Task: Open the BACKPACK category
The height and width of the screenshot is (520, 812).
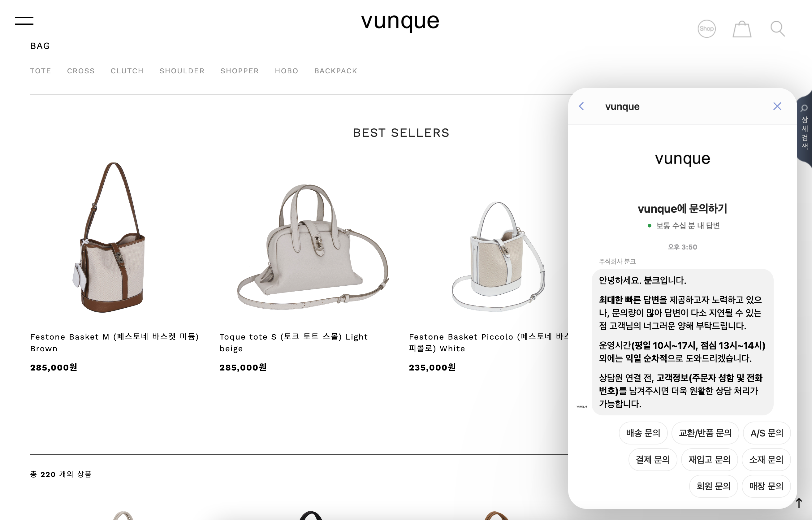Action: pyautogui.click(x=336, y=71)
